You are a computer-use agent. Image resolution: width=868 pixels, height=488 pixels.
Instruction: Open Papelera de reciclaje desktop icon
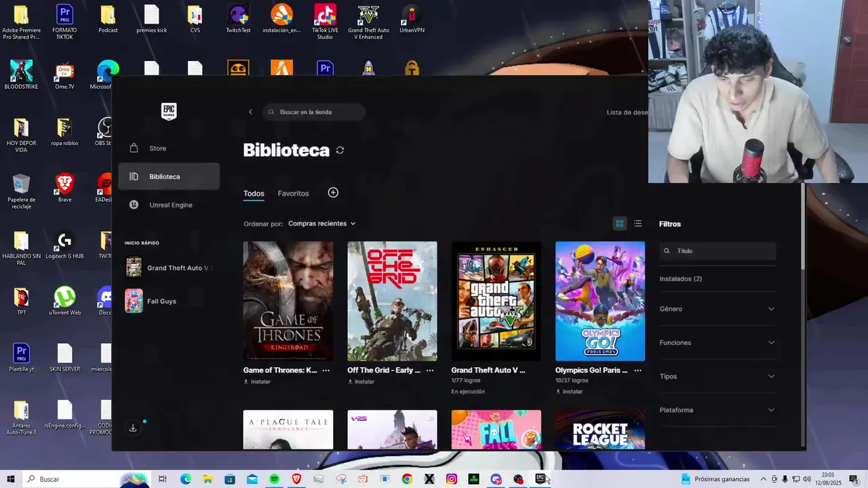(21, 191)
